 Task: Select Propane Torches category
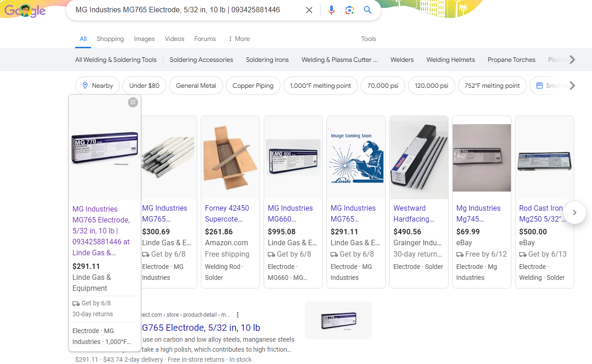[x=511, y=60]
